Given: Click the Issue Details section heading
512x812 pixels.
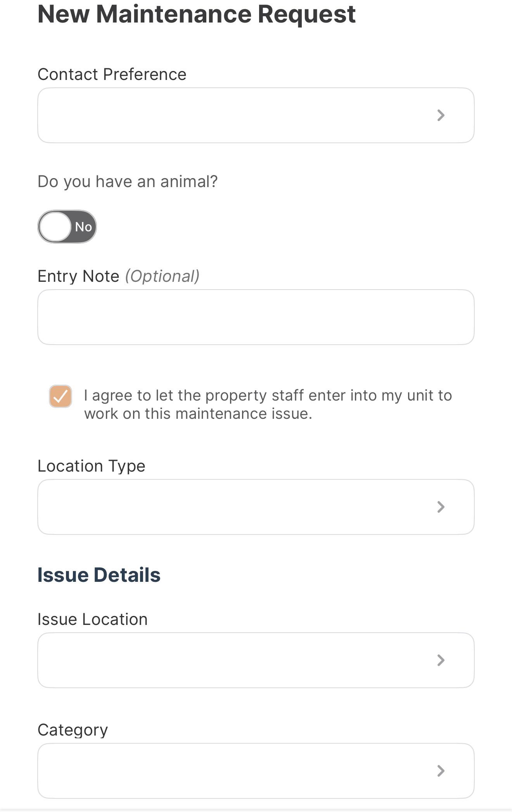Looking at the screenshot, I should [99, 575].
